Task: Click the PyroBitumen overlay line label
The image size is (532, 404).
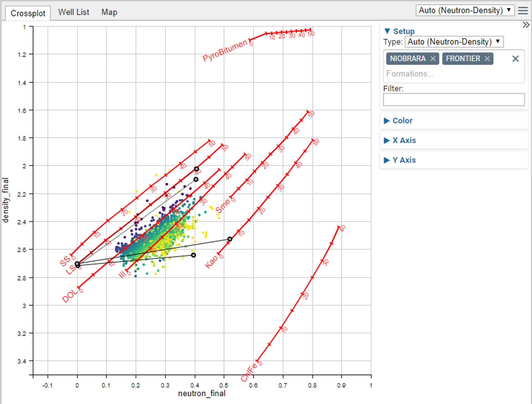Action: pos(224,50)
